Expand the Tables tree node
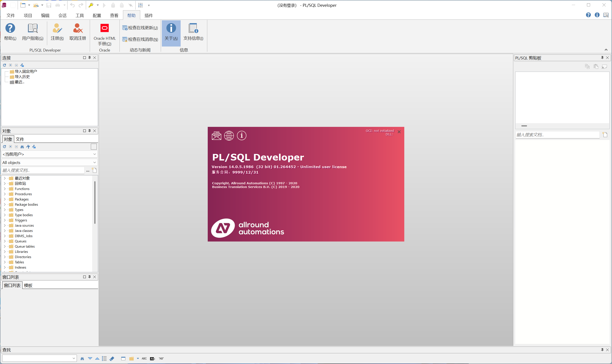The width and height of the screenshot is (612, 364). pyautogui.click(x=5, y=262)
